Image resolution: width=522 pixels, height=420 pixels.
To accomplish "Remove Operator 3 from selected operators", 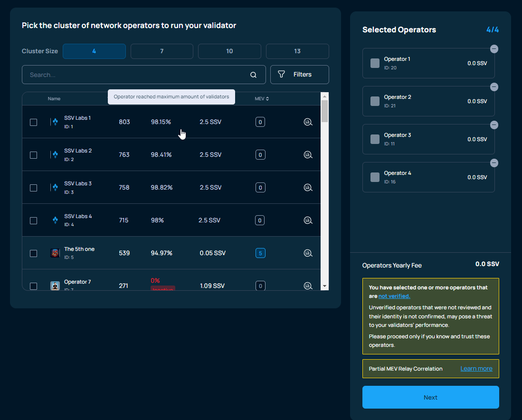I will pyautogui.click(x=494, y=125).
